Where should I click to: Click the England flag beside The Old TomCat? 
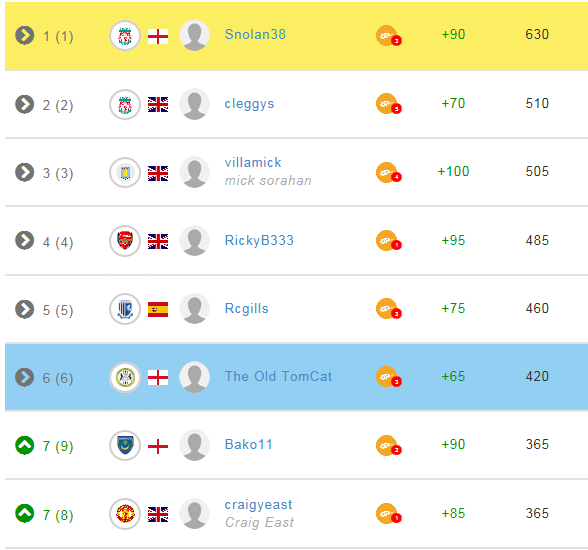pos(158,378)
